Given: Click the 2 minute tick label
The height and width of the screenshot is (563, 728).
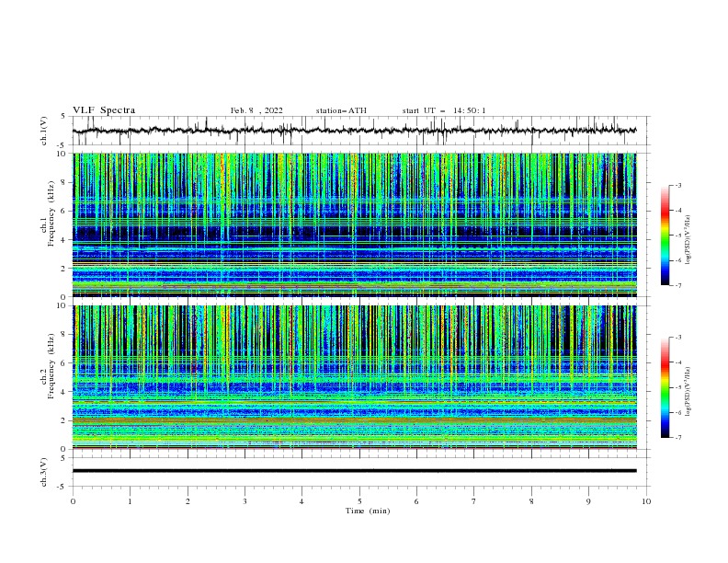Looking at the screenshot, I should click(x=188, y=501).
